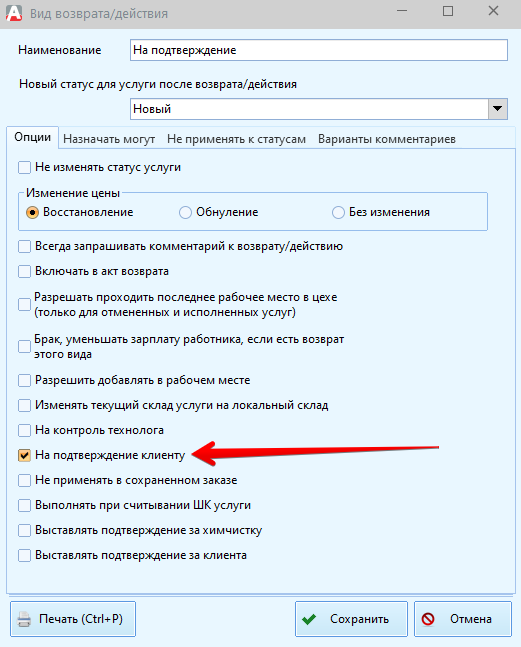Click the Отмена button
521x647 pixels.
pyautogui.click(x=463, y=619)
